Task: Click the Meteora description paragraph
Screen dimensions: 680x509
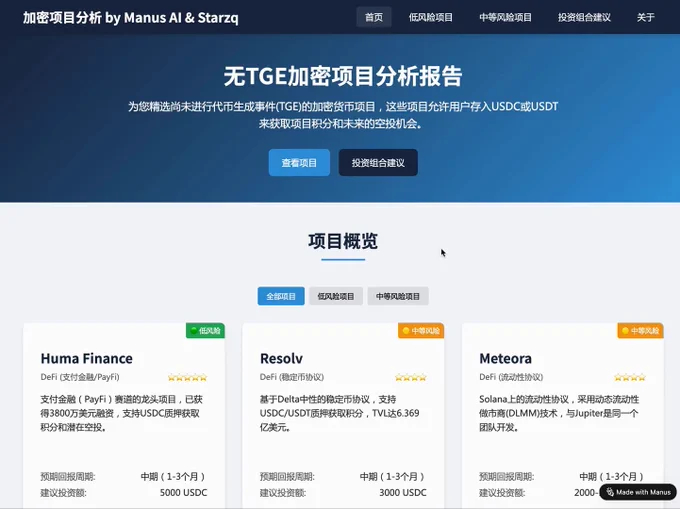Action: [x=559, y=413]
